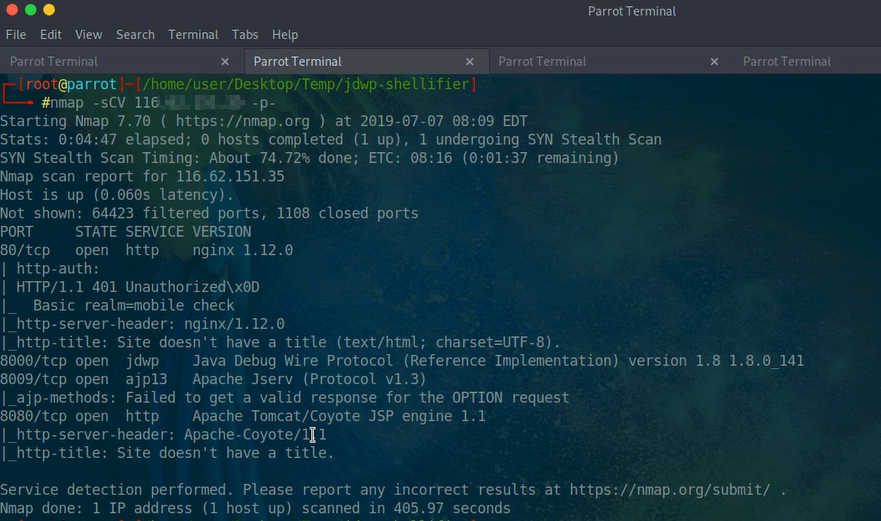Click 'Java Debug Wire Protocol' text
The width and height of the screenshot is (881, 521).
pyautogui.click(x=293, y=361)
